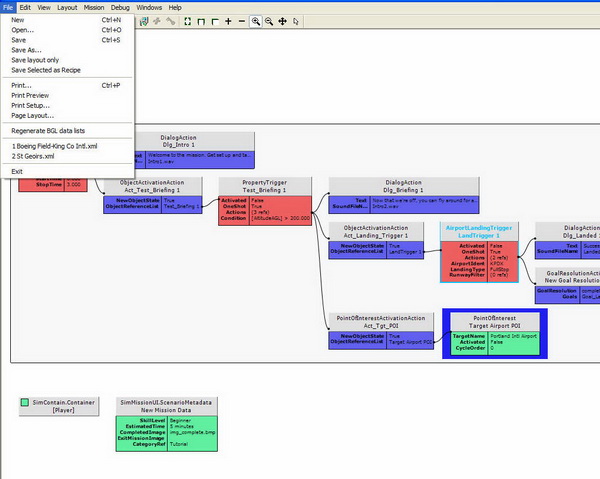Click the plus toolbar icon
The image size is (600, 479).
(228, 21)
